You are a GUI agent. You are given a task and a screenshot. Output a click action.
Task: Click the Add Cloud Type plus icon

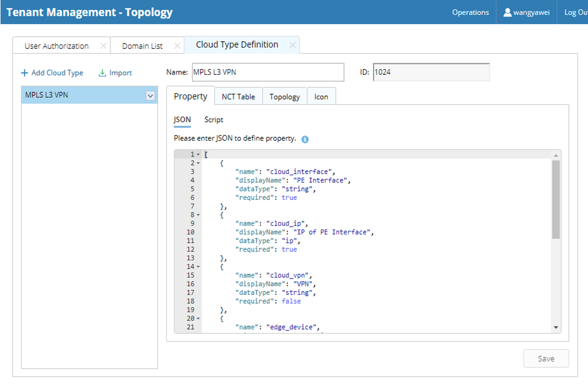(x=24, y=73)
